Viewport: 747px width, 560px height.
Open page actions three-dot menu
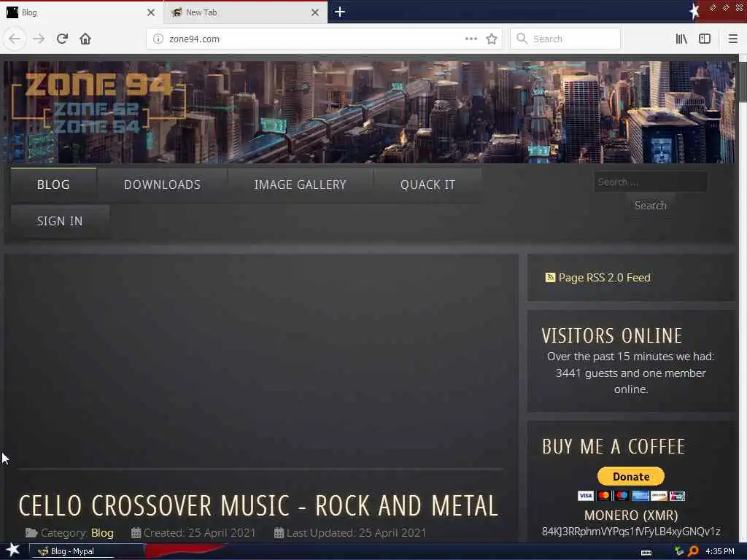[x=471, y=39]
